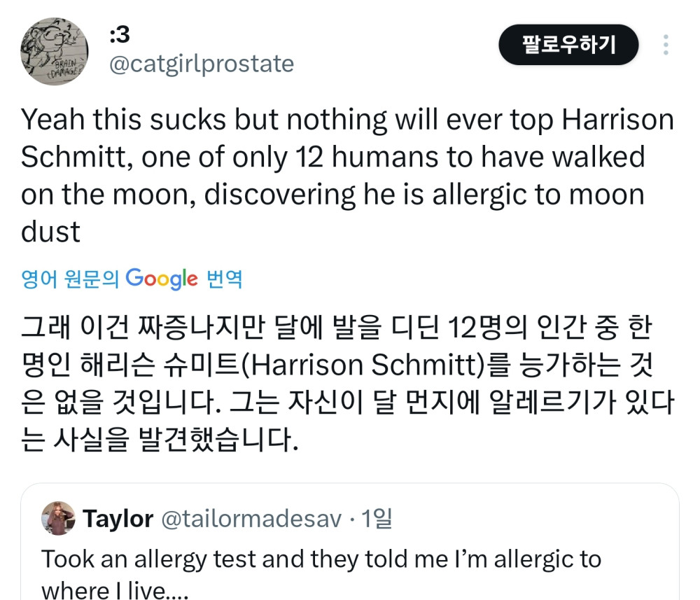The height and width of the screenshot is (600, 700).
Task: Click the @tailormadesav handle
Action: (x=251, y=519)
